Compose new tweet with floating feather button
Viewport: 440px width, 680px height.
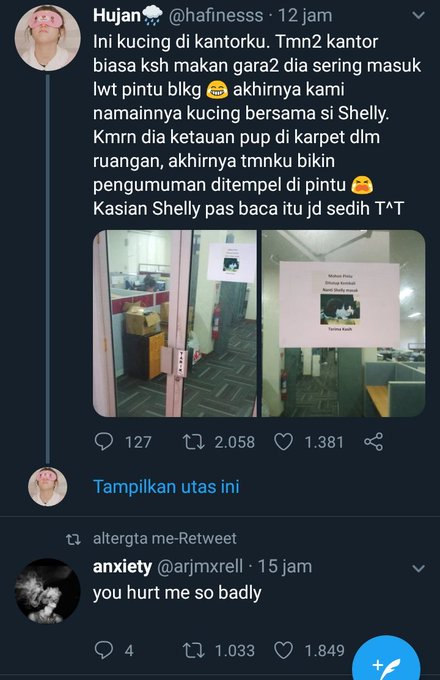386,660
